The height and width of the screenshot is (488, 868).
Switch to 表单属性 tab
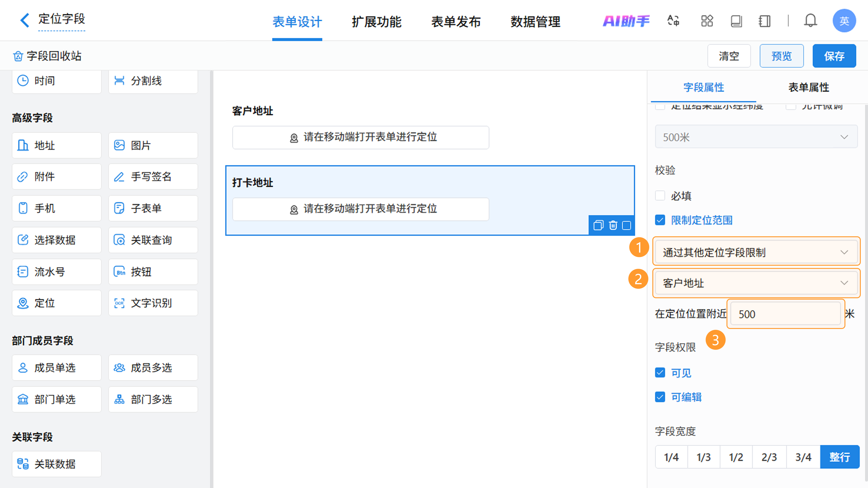tap(808, 88)
